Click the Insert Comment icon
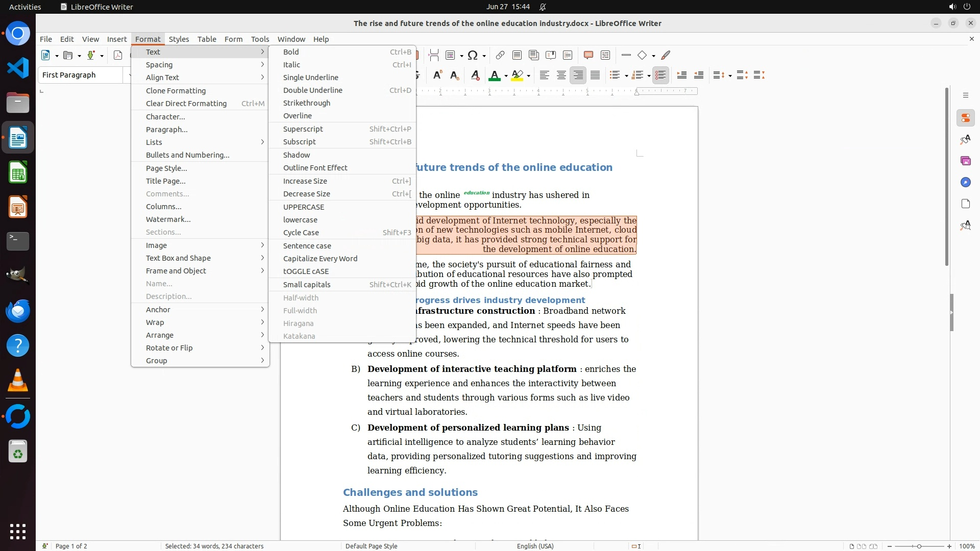980x551 pixels. click(588, 55)
